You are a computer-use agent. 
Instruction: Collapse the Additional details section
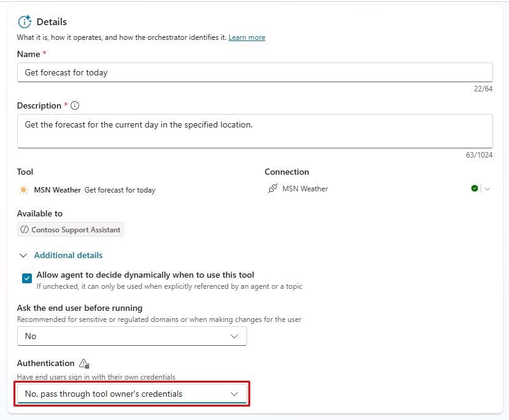coord(24,256)
